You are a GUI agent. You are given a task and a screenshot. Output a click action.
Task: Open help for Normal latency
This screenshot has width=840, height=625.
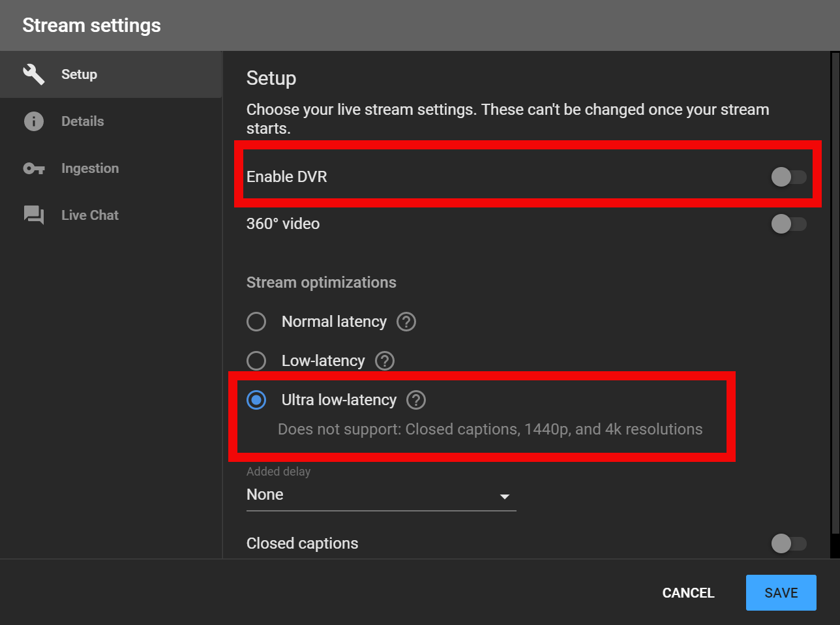[x=406, y=321]
